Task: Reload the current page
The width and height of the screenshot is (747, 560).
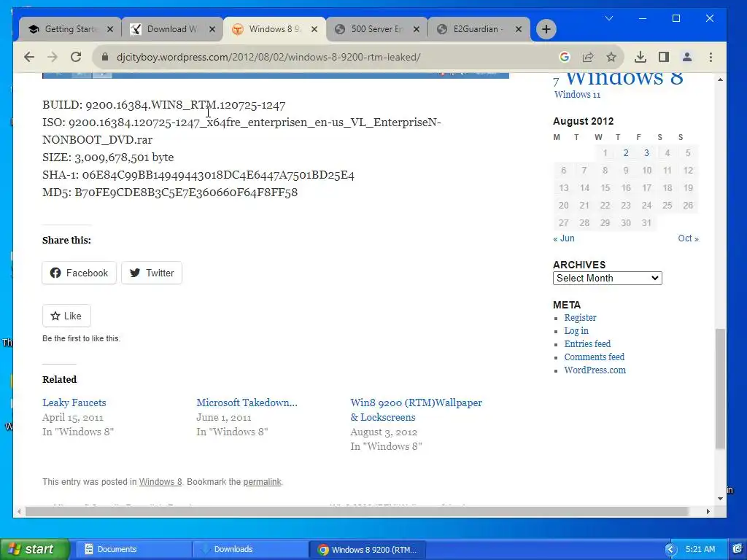Action: tap(76, 57)
